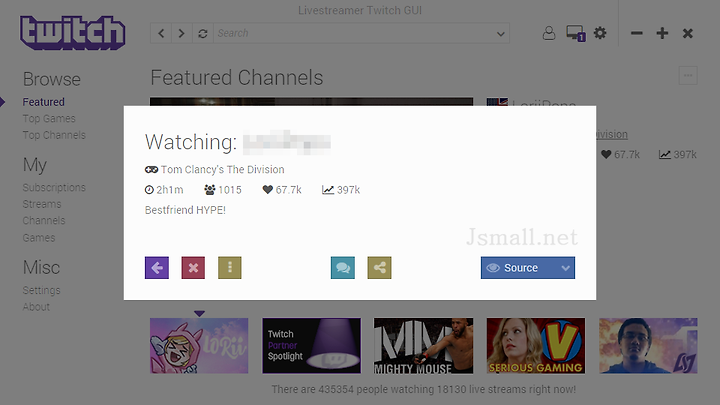Click the Bestfriend HYPE! stream title

click(185, 210)
